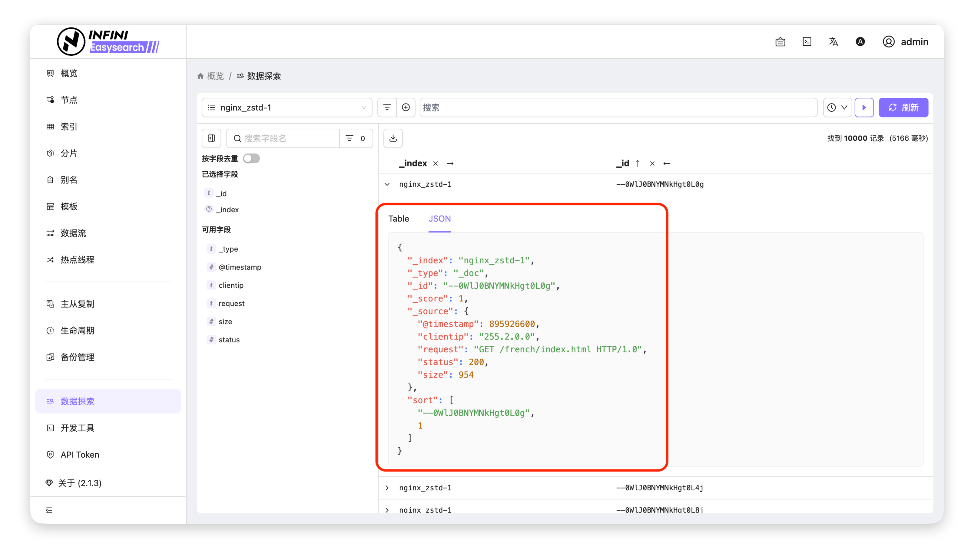Remove the _index column with X
Viewport: 974px width, 560px height.
[435, 163]
